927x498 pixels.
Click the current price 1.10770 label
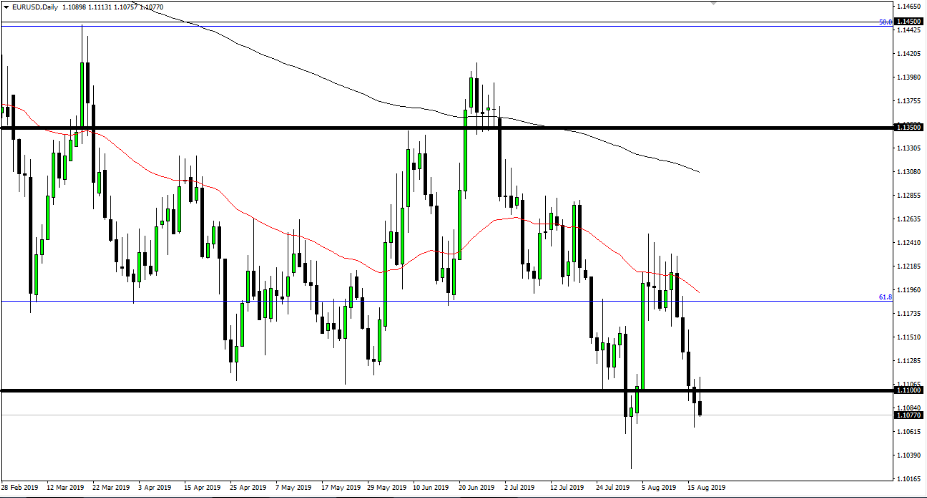[909, 415]
